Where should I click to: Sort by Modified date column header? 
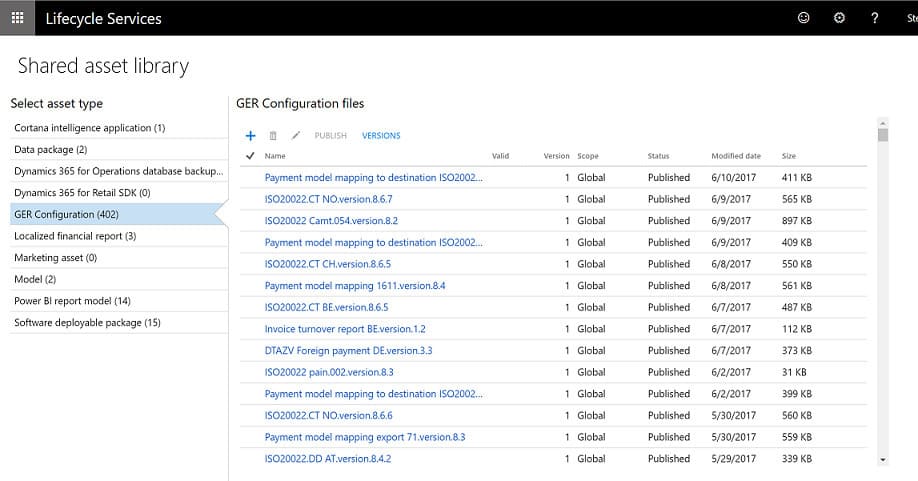click(735, 156)
